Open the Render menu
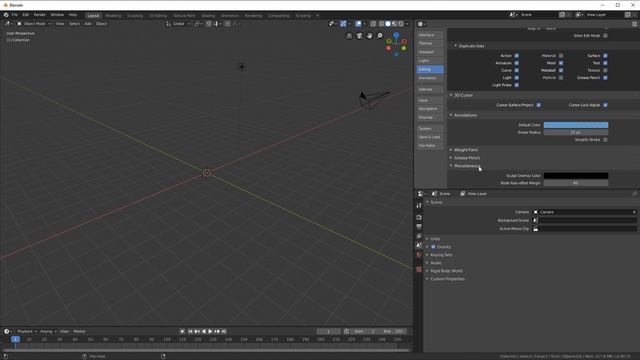 tap(40, 15)
